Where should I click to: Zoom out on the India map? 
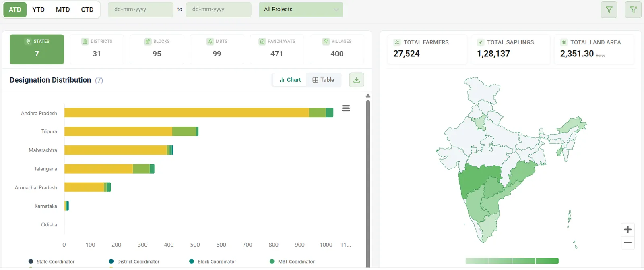[627, 243]
